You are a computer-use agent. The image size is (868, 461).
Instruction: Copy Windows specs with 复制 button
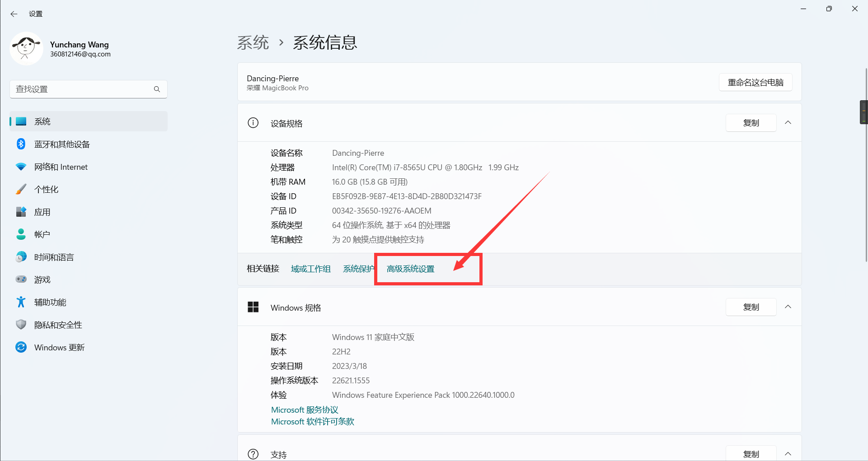point(751,307)
